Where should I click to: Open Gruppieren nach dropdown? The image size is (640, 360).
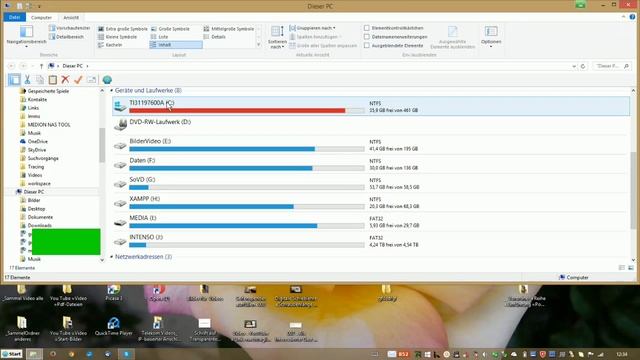point(313,28)
